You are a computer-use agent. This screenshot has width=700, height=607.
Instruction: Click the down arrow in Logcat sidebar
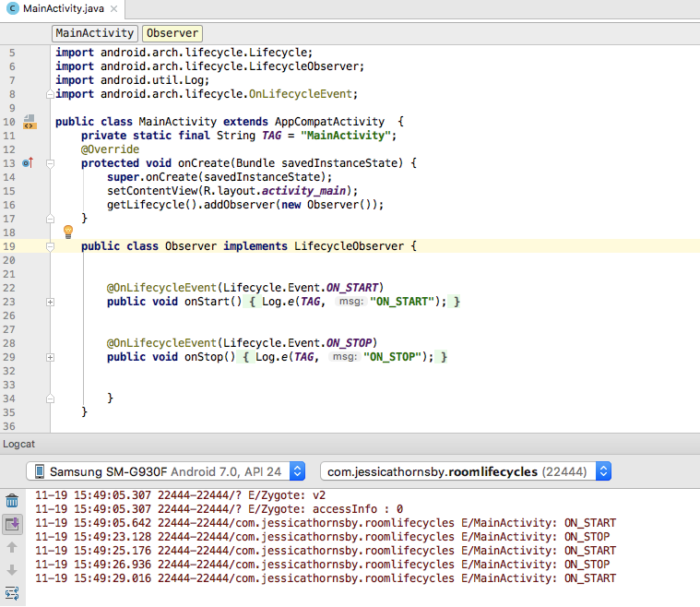tap(12, 569)
